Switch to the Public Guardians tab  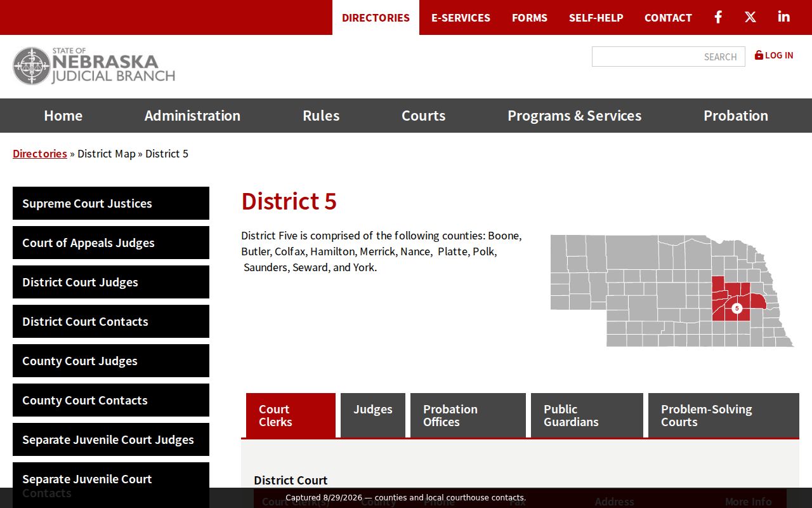click(587, 415)
